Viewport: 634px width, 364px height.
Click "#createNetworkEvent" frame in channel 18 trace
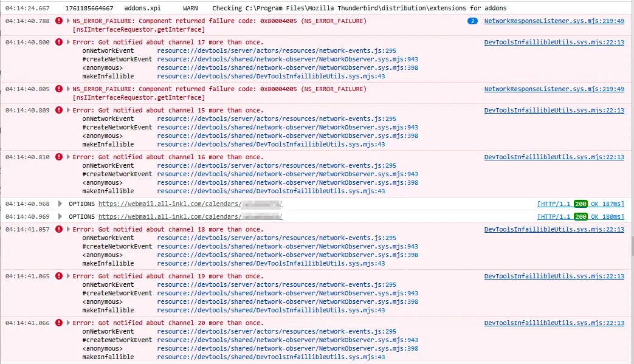117,247
